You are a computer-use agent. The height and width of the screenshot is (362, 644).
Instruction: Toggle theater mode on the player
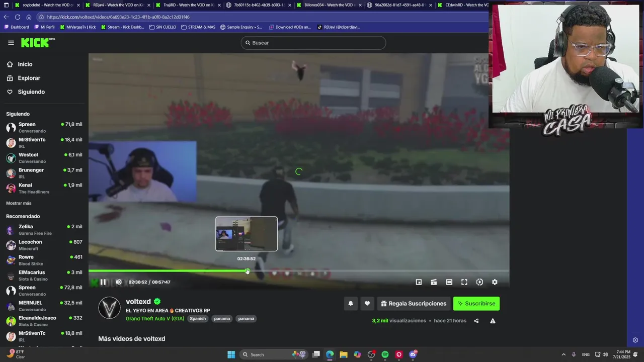pyautogui.click(x=449, y=282)
